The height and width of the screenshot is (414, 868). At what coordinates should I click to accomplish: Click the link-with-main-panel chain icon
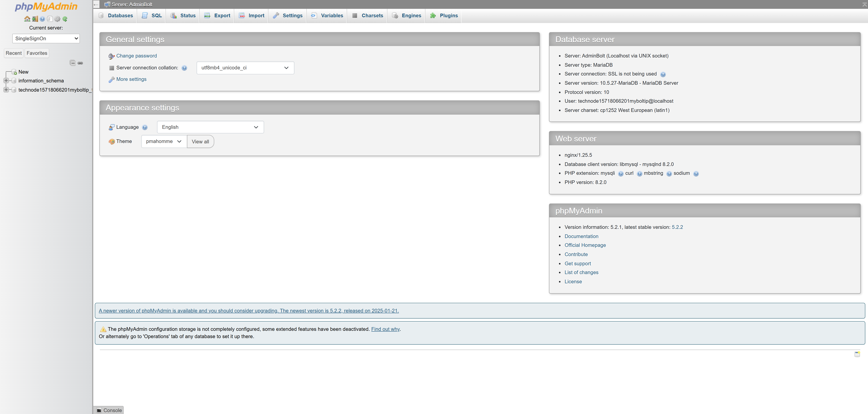pos(81,63)
